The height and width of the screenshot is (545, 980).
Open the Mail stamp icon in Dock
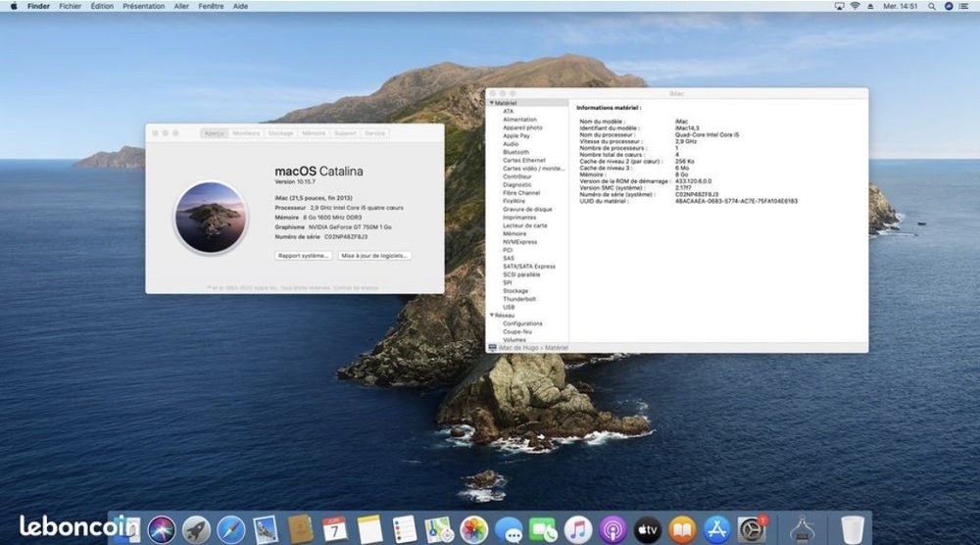tap(267, 530)
